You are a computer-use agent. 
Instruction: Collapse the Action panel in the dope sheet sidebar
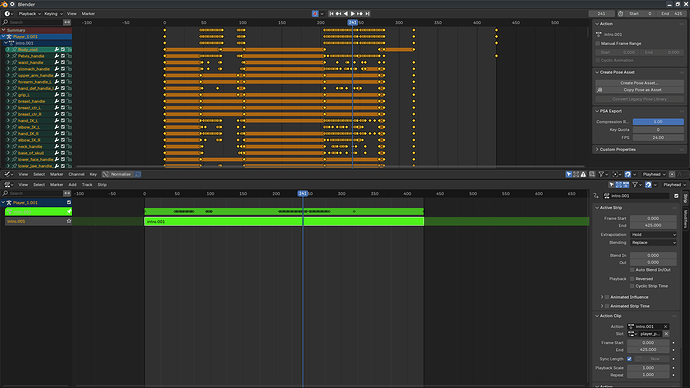point(597,24)
